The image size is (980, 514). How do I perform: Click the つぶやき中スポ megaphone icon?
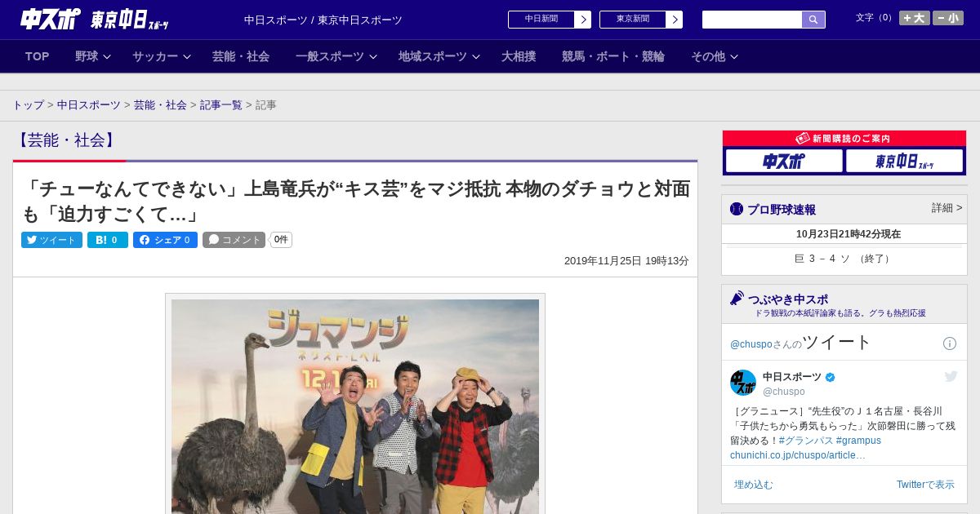pos(737,299)
